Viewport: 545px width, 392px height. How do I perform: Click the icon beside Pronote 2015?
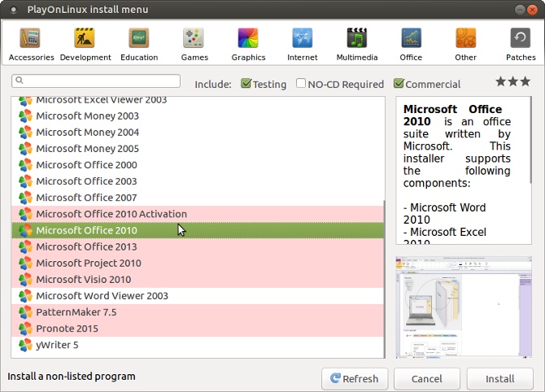(x=25, y=329)
